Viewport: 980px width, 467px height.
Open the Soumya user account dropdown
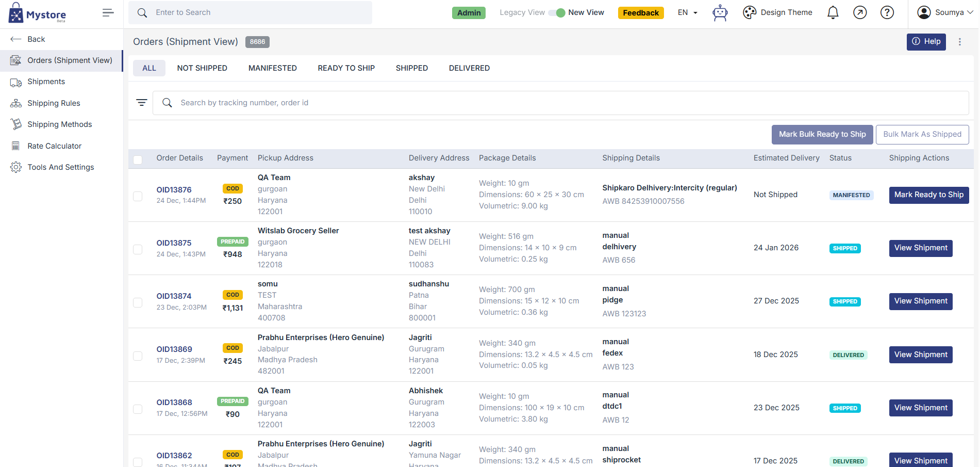coord(945,12)
